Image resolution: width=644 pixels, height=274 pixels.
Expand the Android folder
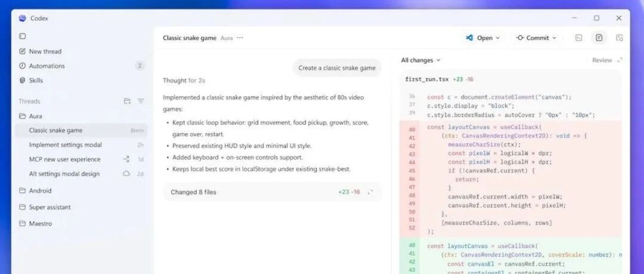[35, 190]
